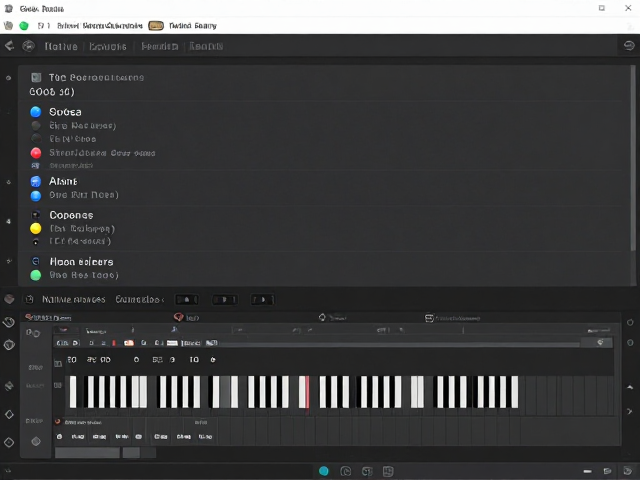Click the hand icon in the top menu row
This screenshot has width=640, height=480.
tap(8, 26)
